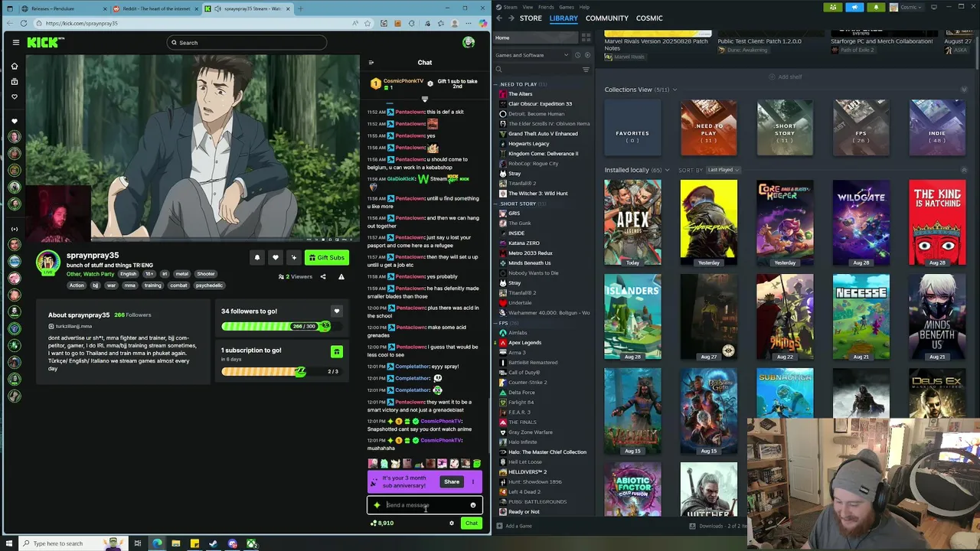Click the 34 followers goal progress bar

280,327
